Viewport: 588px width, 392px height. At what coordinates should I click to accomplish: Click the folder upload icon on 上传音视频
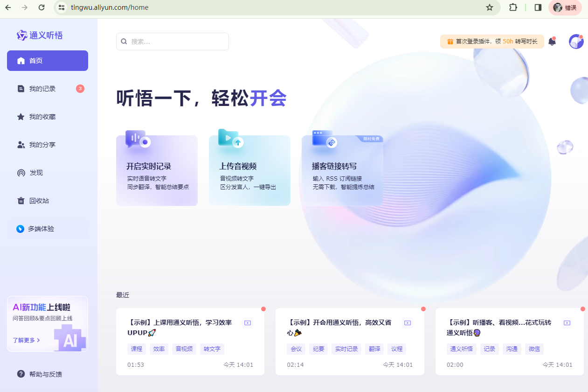[231, 138]
